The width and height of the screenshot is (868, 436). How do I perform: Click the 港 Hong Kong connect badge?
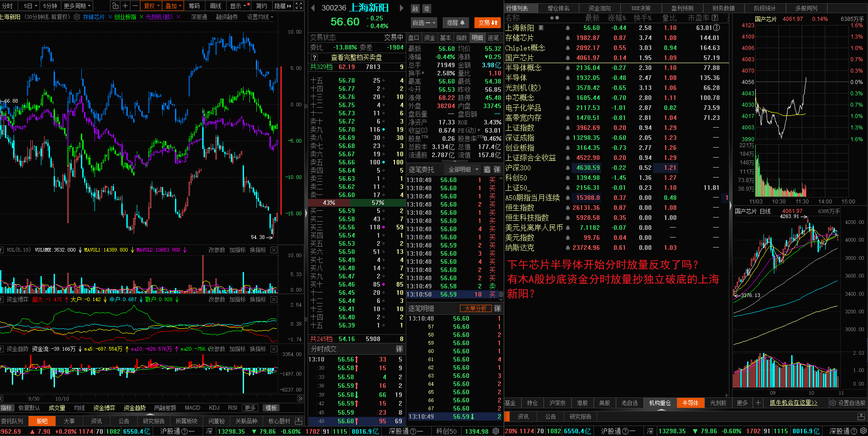(x=426, y=9)
